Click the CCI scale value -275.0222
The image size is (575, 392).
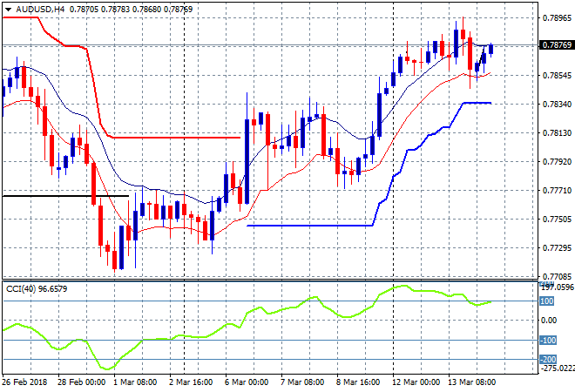click(558, 368)
